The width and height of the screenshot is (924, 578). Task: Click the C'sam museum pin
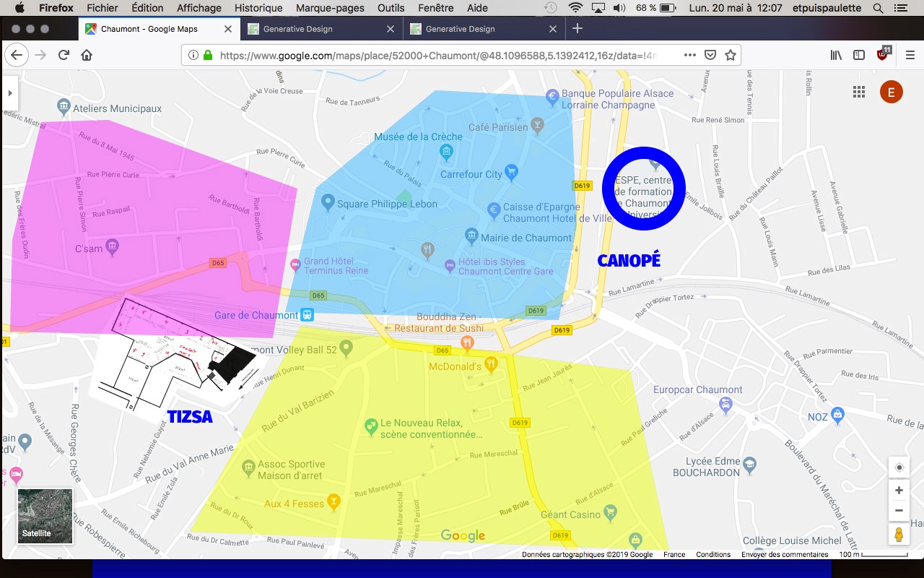click(113, 248)
